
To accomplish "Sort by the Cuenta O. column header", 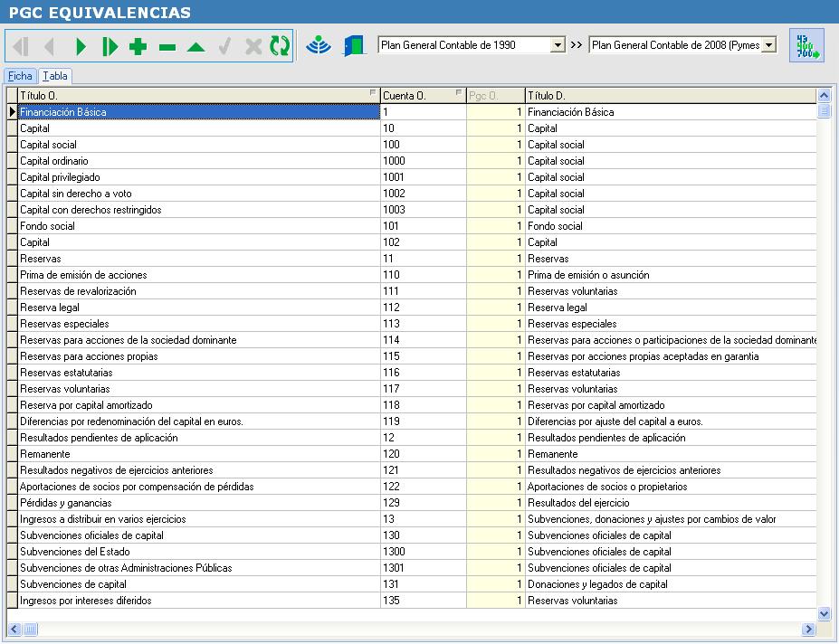I will 416,95.
